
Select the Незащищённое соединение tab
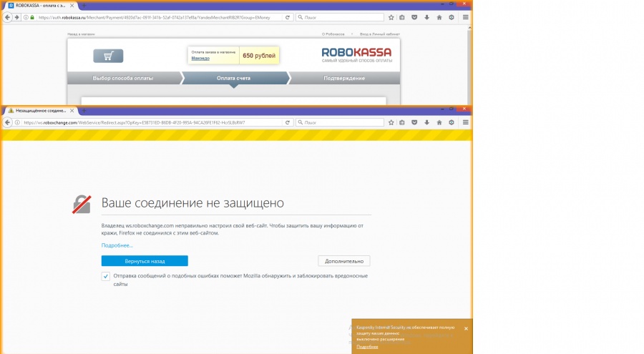[40, 110]
